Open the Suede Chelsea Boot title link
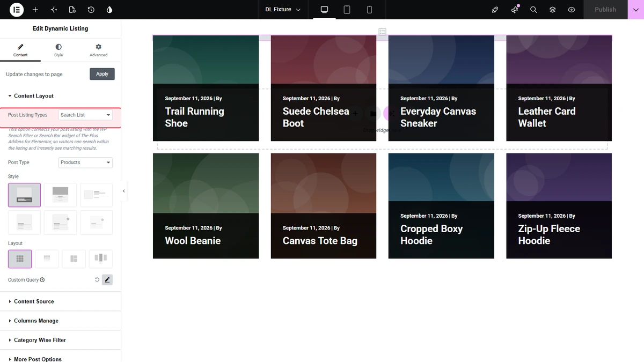This screenshot has width=644, height=362. [x=316, y=117]
